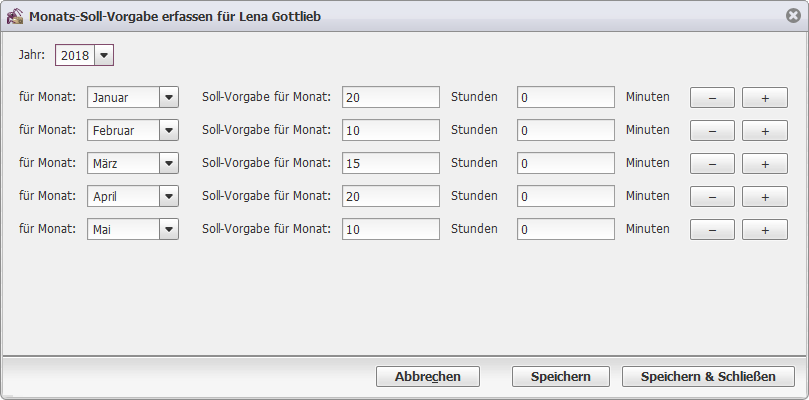Close the Monats-Soll-Vorgabe dialog
Screen dimensions: 809x400
[793, 16]
